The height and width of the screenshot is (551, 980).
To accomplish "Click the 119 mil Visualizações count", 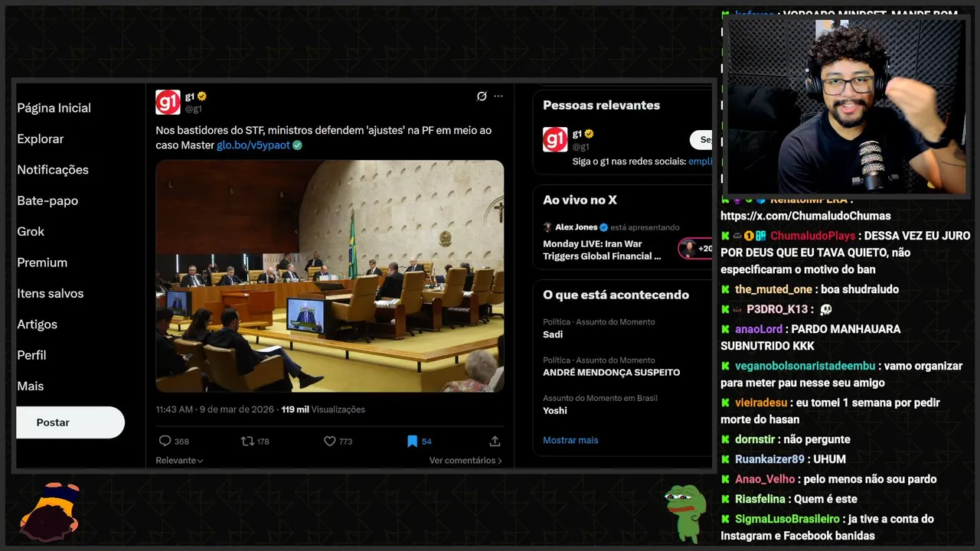I will [x=323, y=409].
